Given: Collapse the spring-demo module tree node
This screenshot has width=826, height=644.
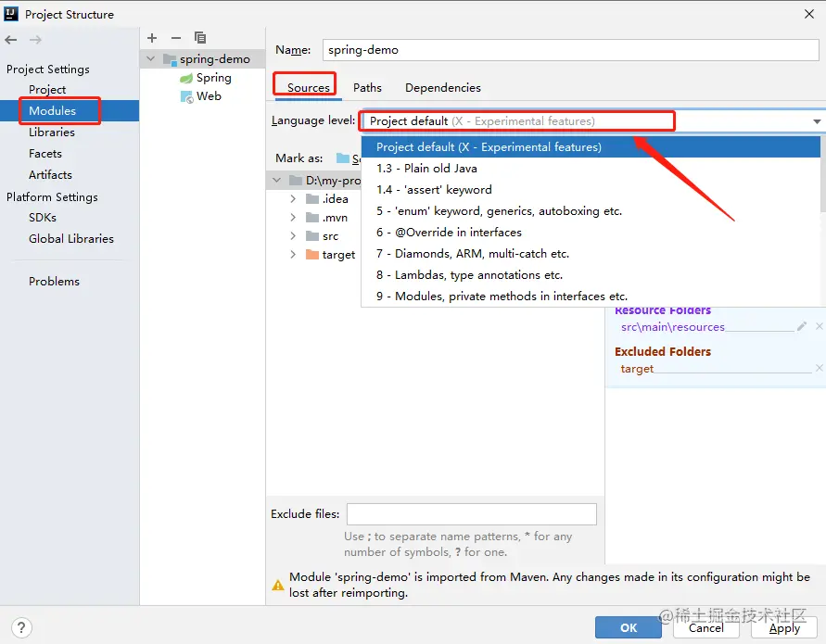Looking at the screenshot, I should (x=151, y=59).
